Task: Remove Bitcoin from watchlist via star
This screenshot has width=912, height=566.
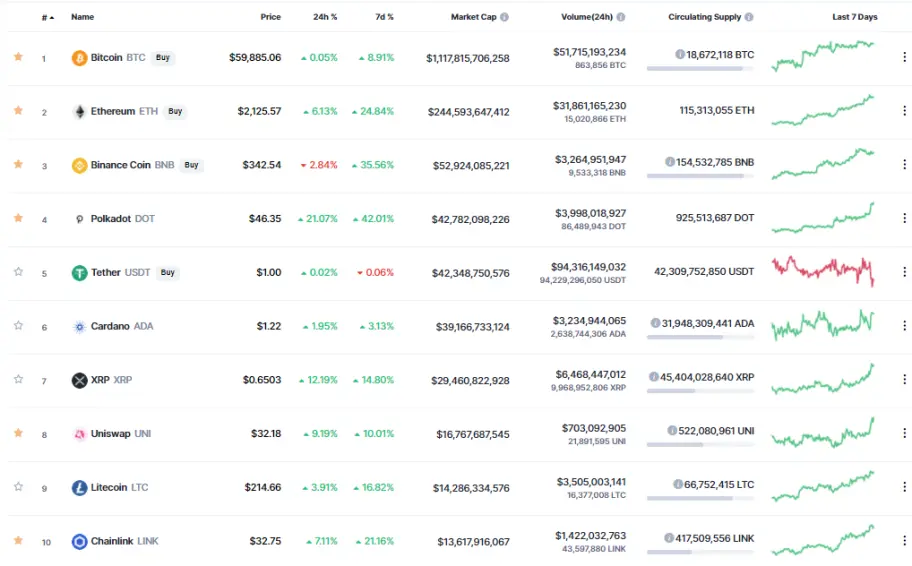Action: tap(19, 56)
